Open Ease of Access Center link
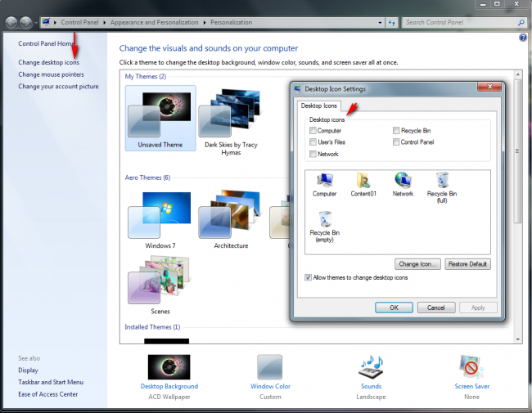Screen dimensions: 532x413 point(47,394)
